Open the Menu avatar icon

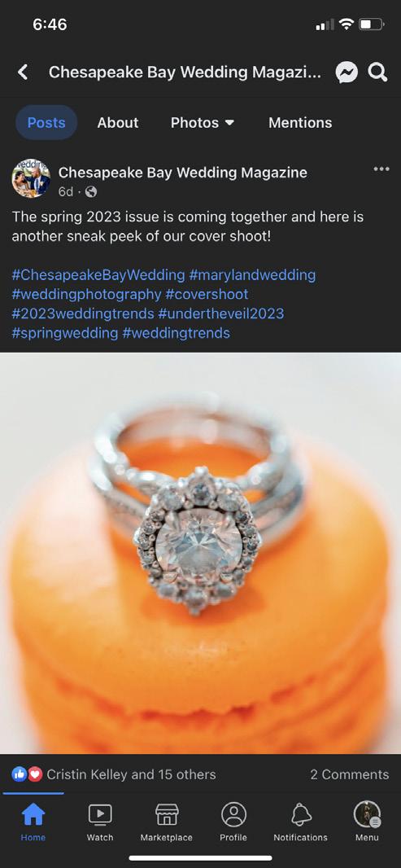(x=368, y=814)
